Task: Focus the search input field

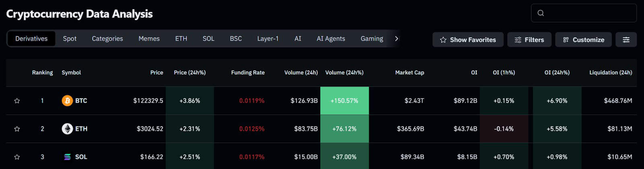Action: pyautogui.click(x=584, y=13)
